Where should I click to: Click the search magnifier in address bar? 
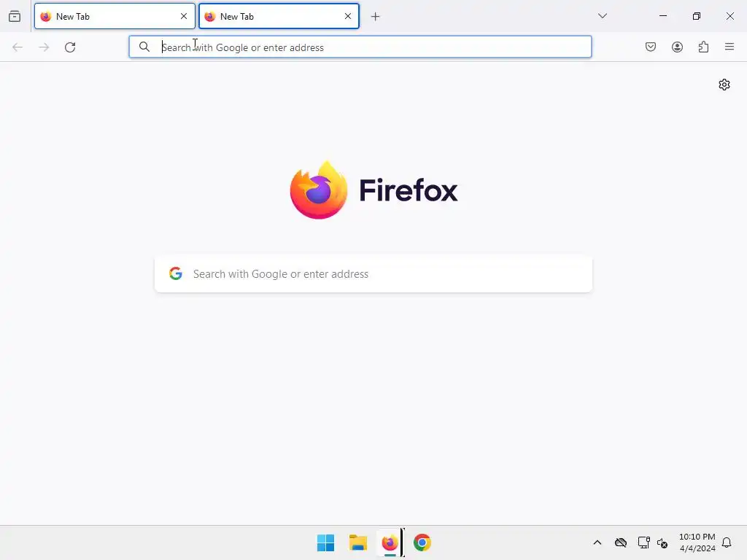[144, 47]
